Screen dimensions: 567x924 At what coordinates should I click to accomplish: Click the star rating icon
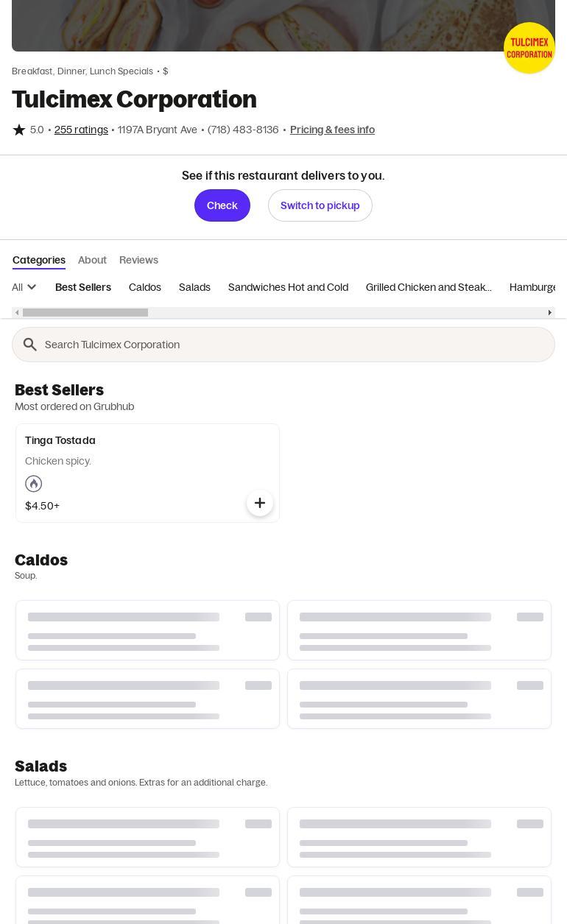coord(19,130)
